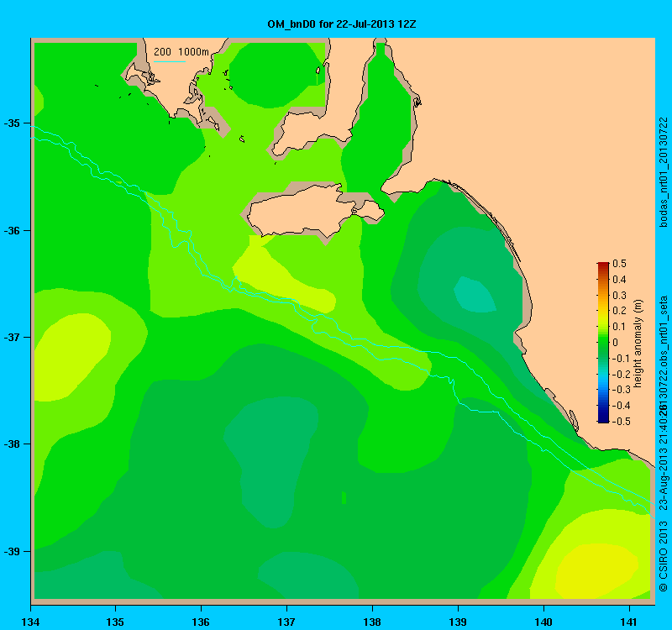The image size is (672, 630).
Task: Click the -0.5 label on color scale
Action: [620, 422]
